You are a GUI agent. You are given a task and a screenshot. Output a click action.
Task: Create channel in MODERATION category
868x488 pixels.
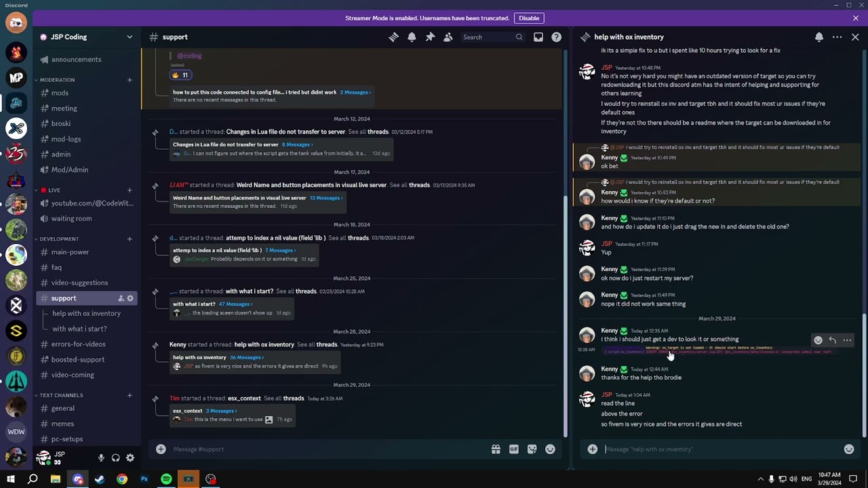[130, 80]
